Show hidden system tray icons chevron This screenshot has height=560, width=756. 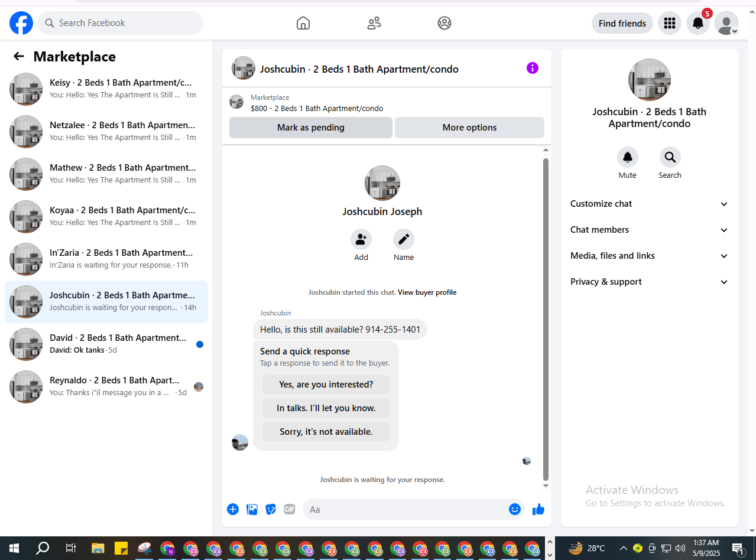point(623,548)
